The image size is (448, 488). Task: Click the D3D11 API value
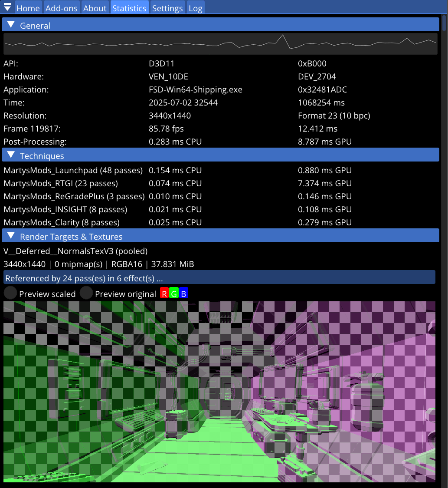[162, 63]
